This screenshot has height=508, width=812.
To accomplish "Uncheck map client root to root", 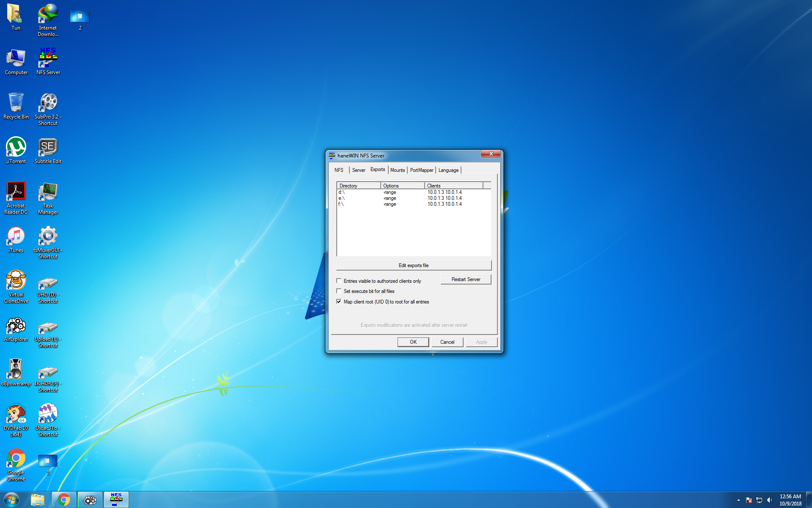I will tap(339, 301).
